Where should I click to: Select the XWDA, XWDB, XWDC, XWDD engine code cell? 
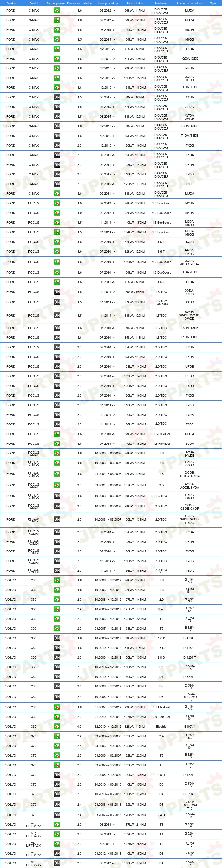point(190,316)
